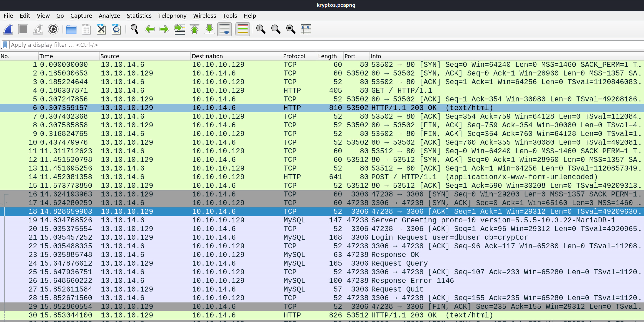
Task: Open the Edit menu
Action: pos(25,16)
